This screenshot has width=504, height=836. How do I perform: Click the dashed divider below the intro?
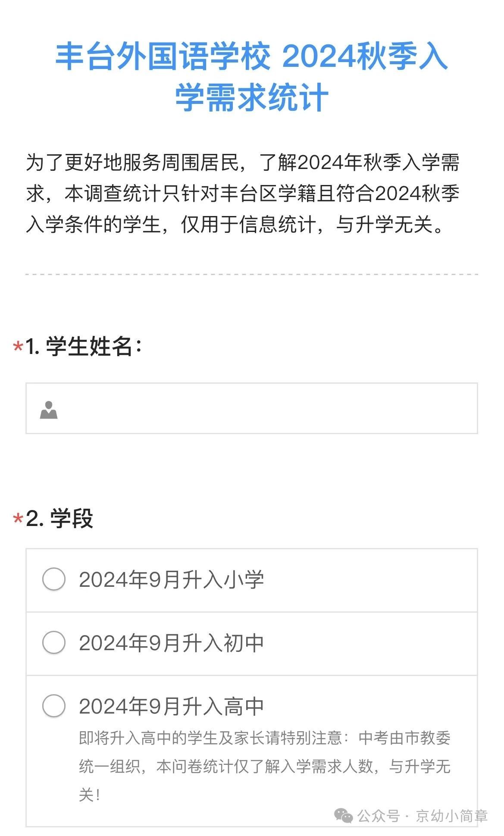click(252, 274)
